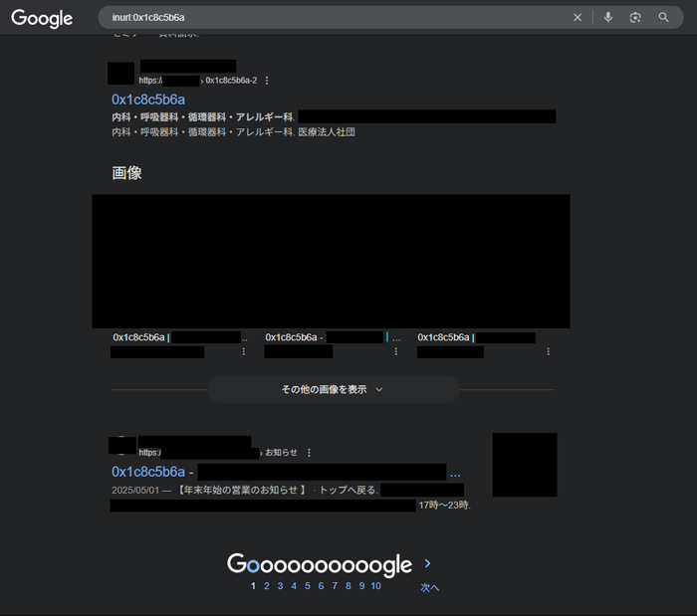Open options menu for second image caption
697x616 pixels.
tap(396, 351)
